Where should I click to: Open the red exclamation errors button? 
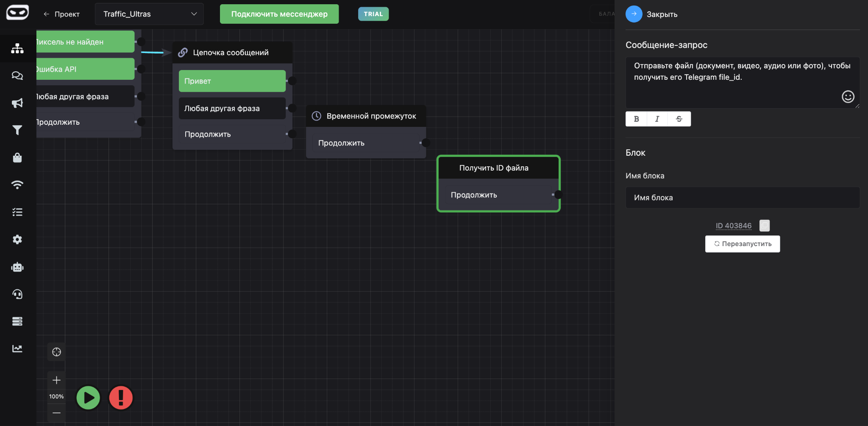point(121,398)
